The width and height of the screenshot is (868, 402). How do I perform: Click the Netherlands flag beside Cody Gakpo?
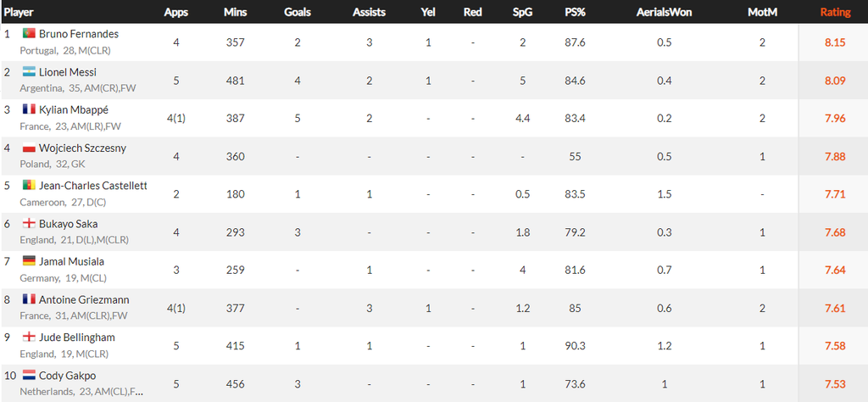point(28,375)
